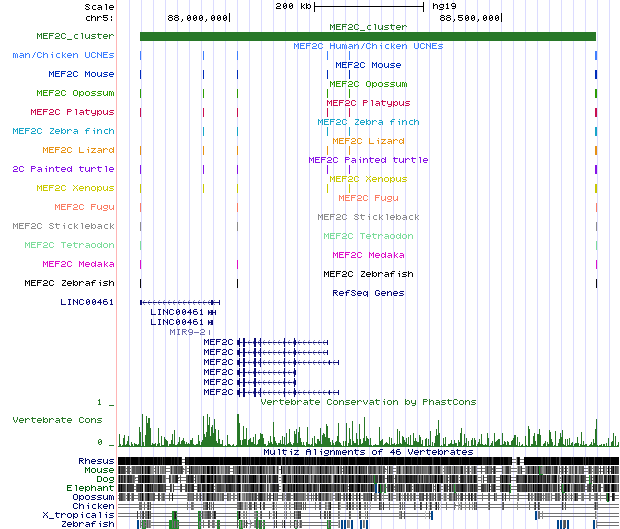Click the 88,000,000 coordinate marker
620x529 pixels.
click(198, 18)
